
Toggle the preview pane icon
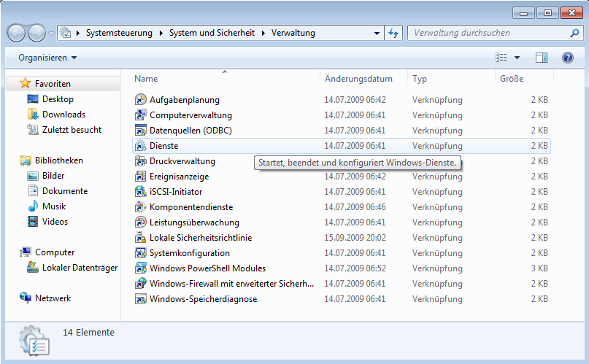coord(541,58)
